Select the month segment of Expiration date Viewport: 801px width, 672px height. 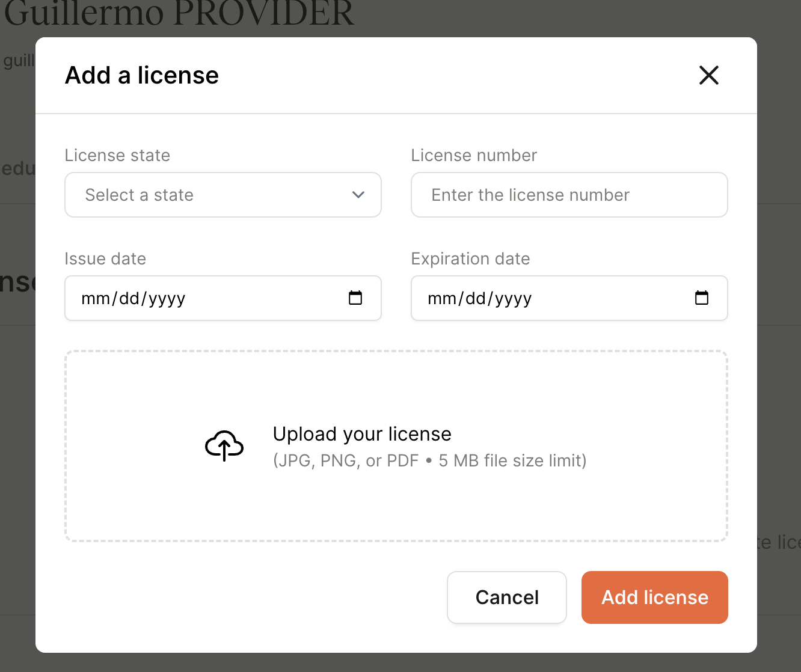[441, 299]
